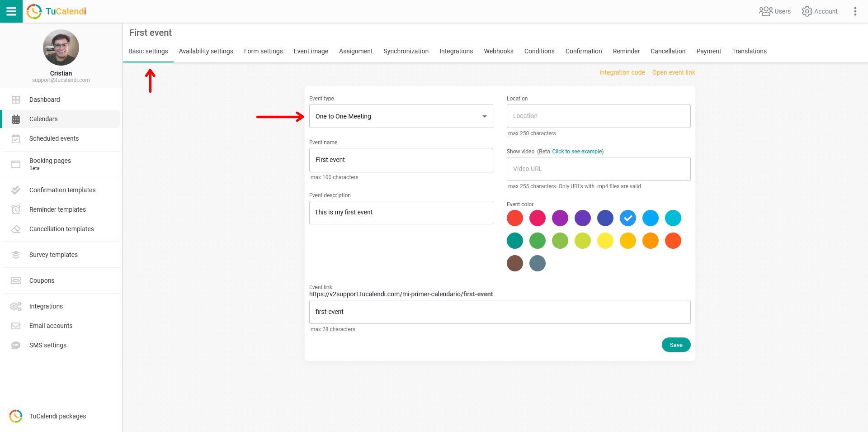Click the Scheduled events calendar icon
The height and width of the screenshot is (432, 868).
tap(16, 139)
